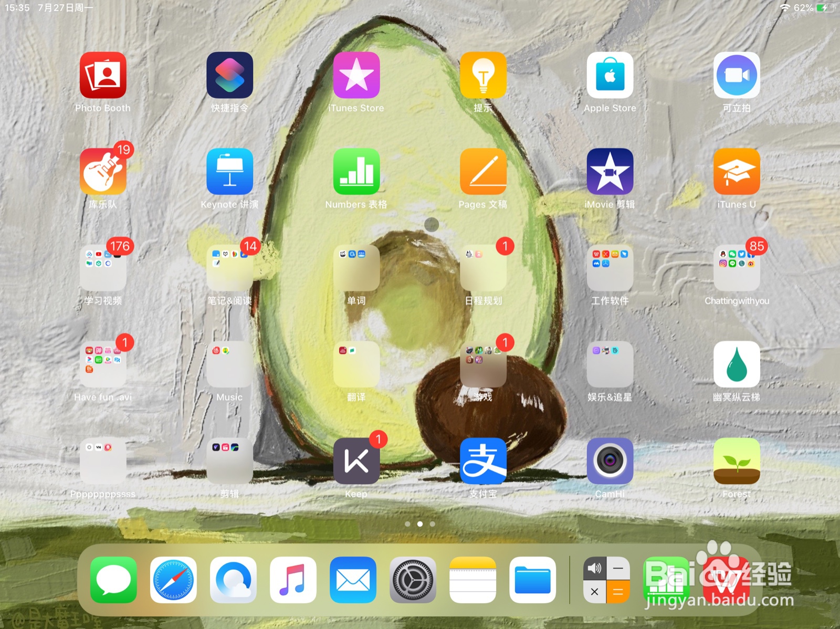Tap the AssistiveTouch floating button
This screenshot has height=629, width=840.
[x=432, y=225]
